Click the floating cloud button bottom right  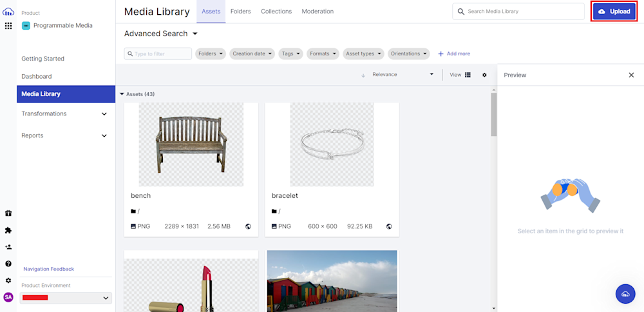tap(625, 294)
